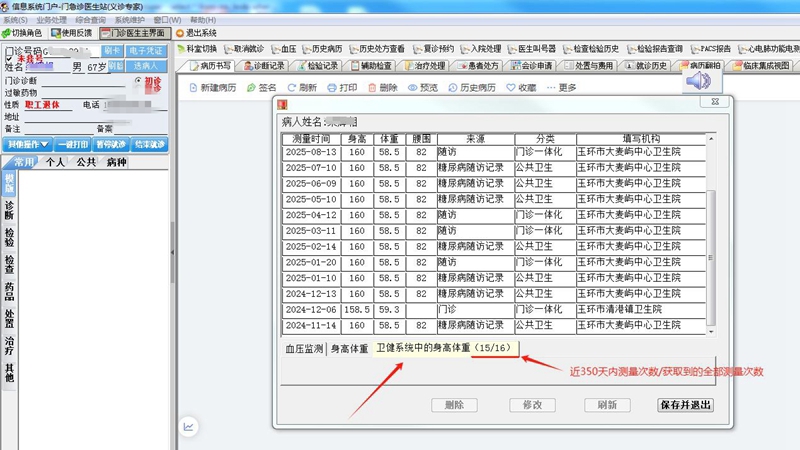This screenshot has width=800, height=450.
Task: Switch to 身高体重 tab in dialog
Action: 349,349
